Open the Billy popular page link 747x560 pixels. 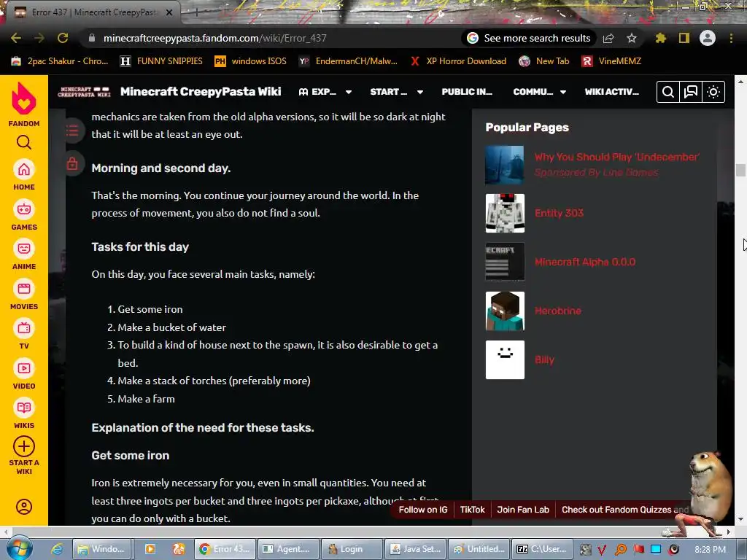544,360
